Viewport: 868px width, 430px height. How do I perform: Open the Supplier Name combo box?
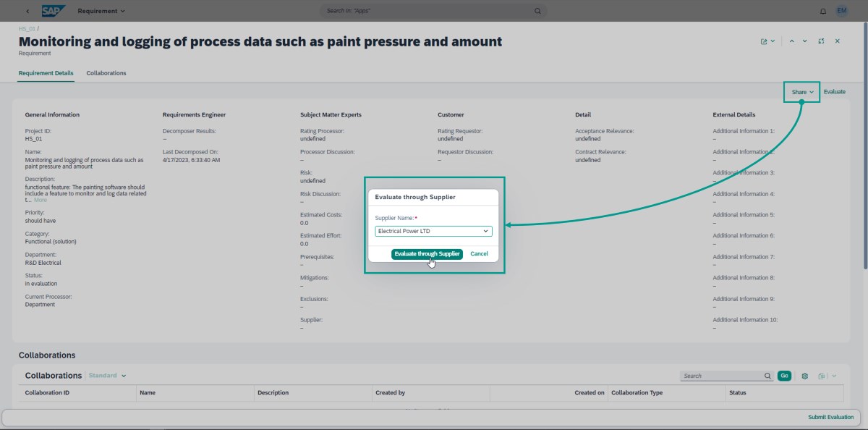[x=433, y=231]
